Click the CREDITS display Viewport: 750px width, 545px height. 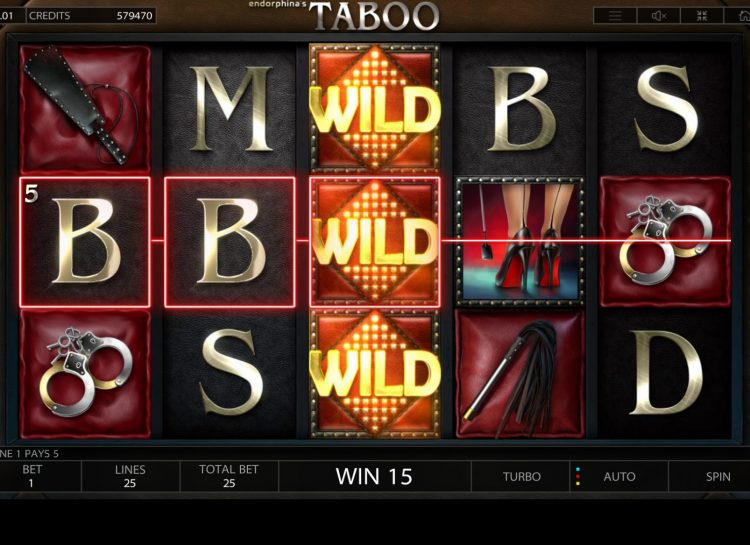click(x=91, y=16)
